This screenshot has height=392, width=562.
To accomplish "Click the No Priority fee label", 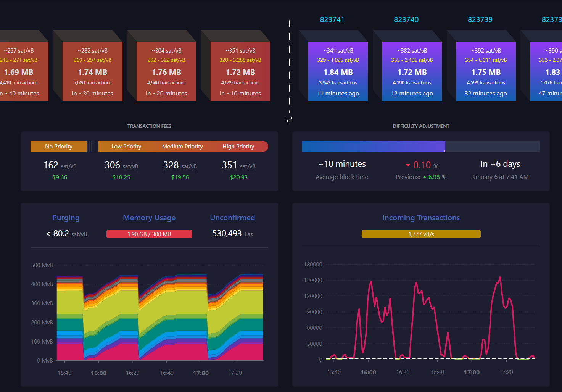I will 59,147.
